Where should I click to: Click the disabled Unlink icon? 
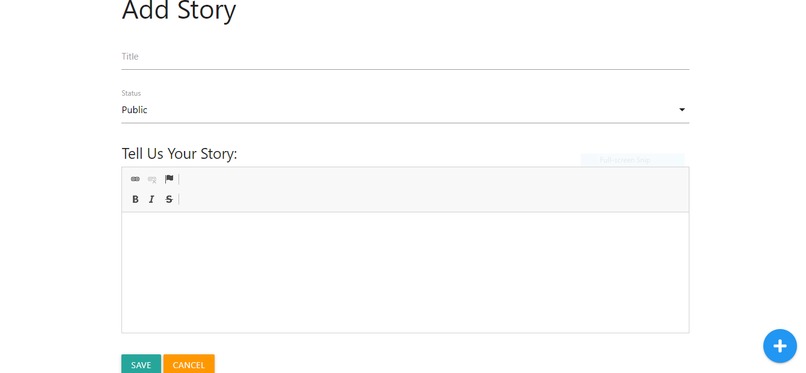click(x=152, y=179)
